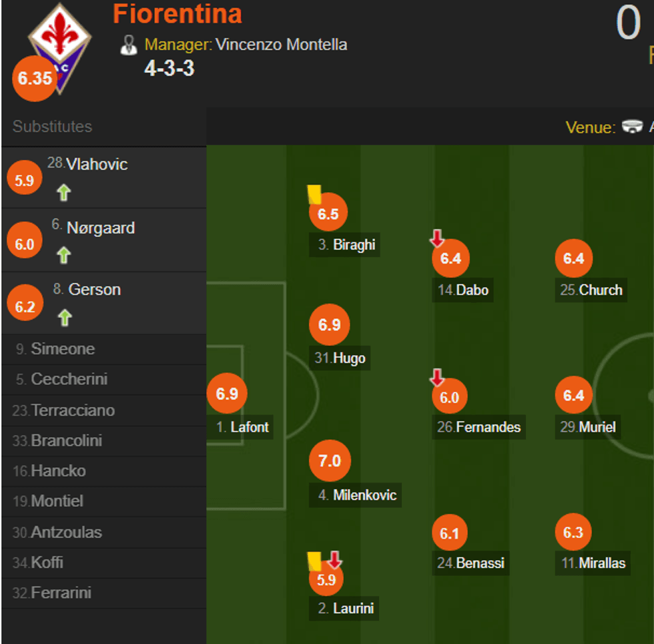Click goalkeeper Lafont's 6.9 rating circle
The height and width of the screenshot is (644, 654).
point(227,394)
